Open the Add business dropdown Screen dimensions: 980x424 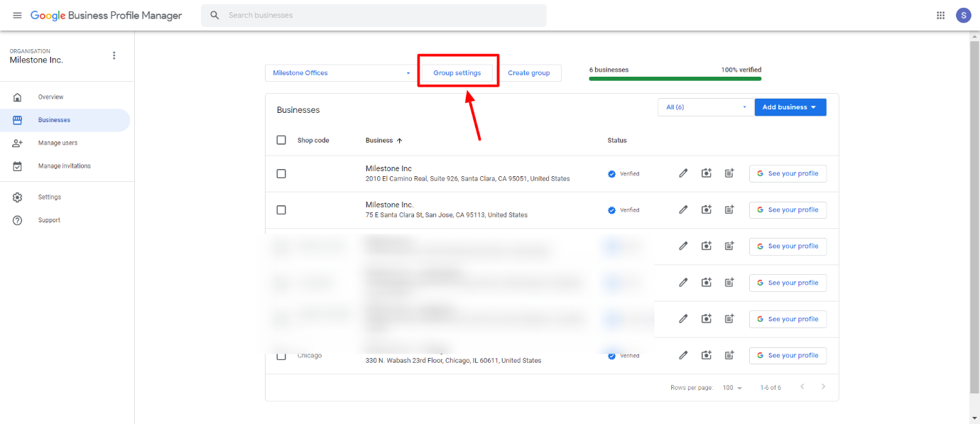point(790,107)
